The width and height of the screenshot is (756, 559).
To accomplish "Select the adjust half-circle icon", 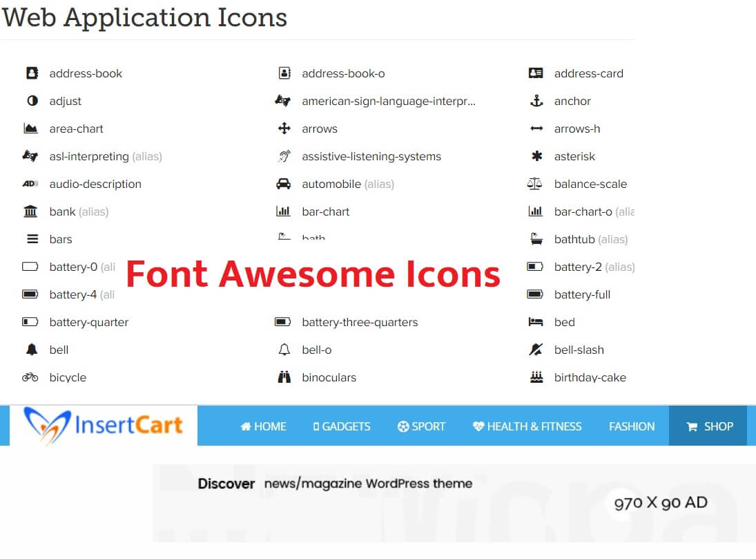I will coord(32,100).
